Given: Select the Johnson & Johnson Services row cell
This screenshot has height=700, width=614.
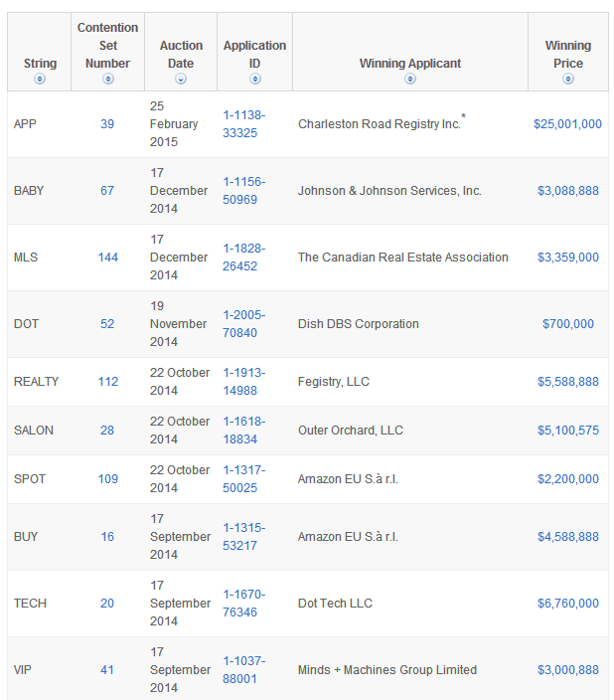Looking at the screenshot, I should coord(389,191).
